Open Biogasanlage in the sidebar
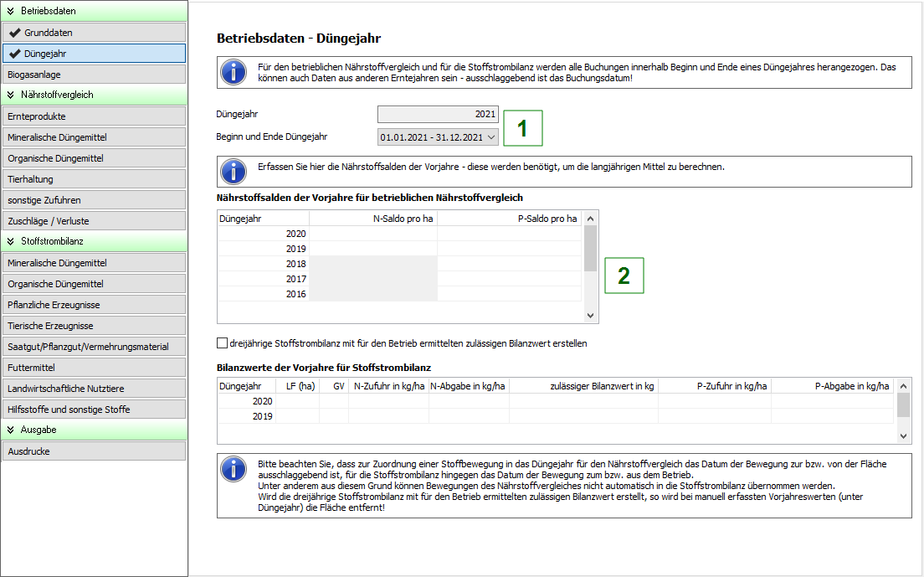Screen dimensions: 924x577 tap(94, 75)
